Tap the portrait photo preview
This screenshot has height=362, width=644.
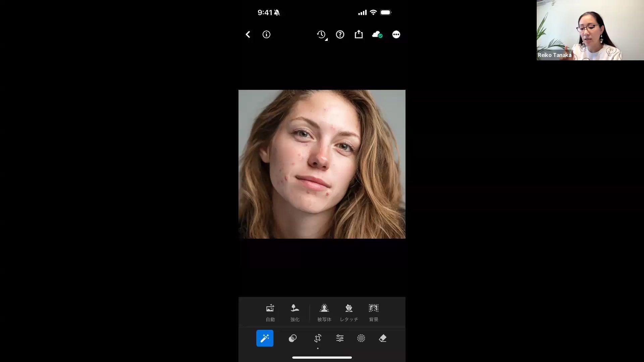click(322, 164)
